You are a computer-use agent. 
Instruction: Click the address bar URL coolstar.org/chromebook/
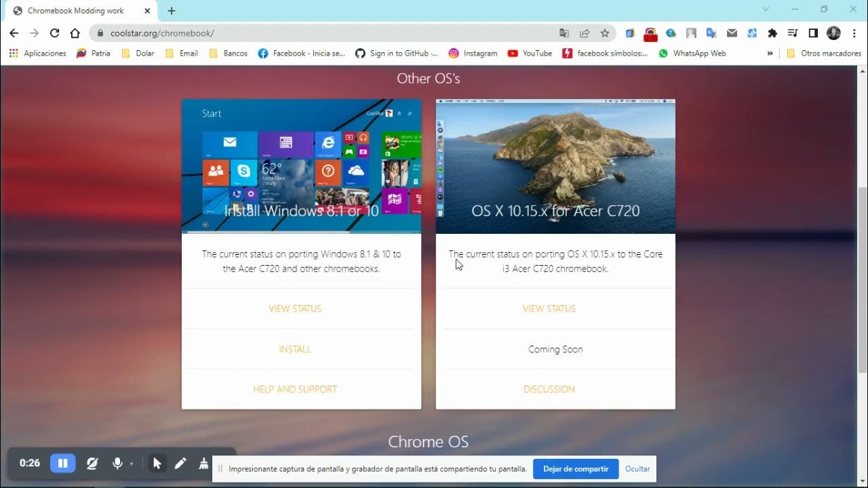pos(162,33)
